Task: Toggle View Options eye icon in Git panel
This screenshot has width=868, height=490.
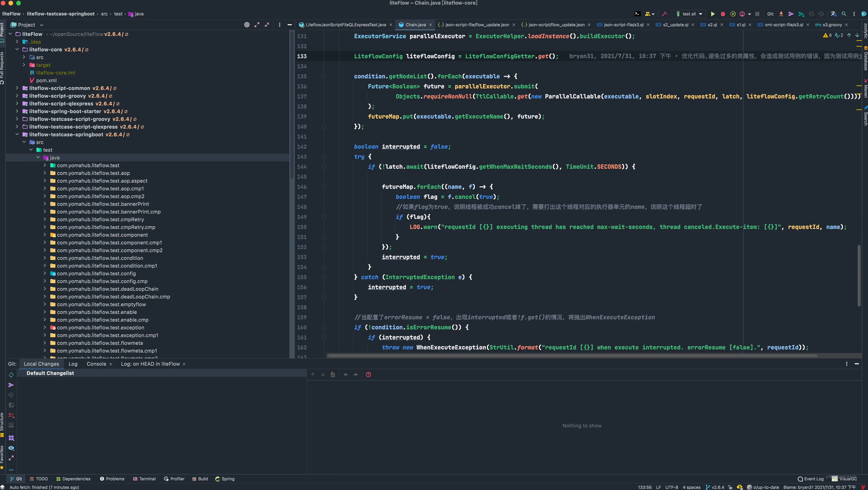Action: tap(11, 448)
